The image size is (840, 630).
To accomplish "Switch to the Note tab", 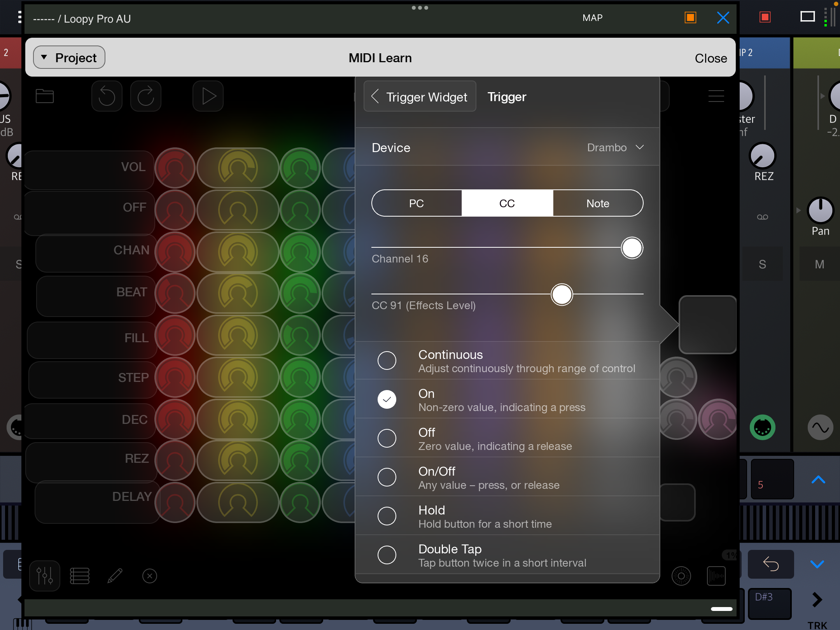I will 598,203.
